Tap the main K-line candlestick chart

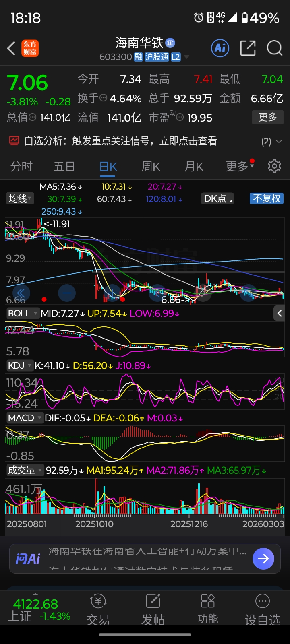145,261
